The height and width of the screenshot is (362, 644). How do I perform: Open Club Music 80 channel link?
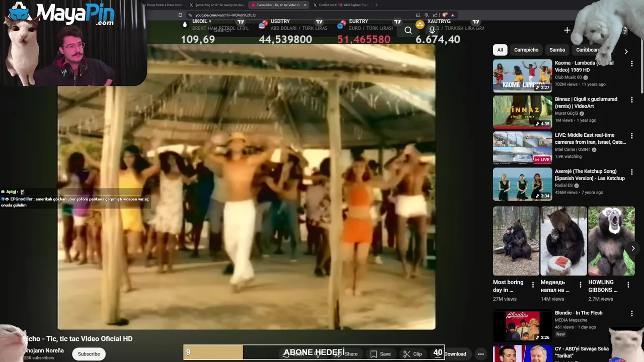(x=568, y=77)
